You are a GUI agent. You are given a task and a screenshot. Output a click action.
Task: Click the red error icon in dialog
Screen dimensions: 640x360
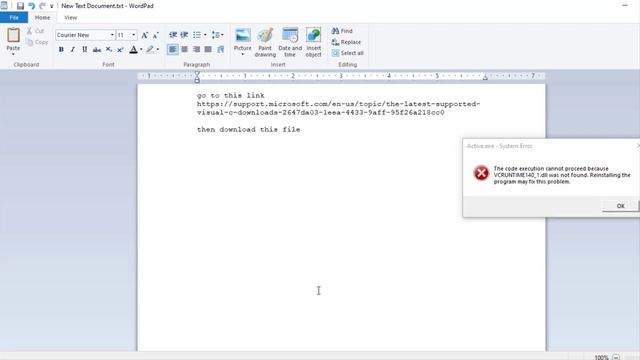(481, 173)
